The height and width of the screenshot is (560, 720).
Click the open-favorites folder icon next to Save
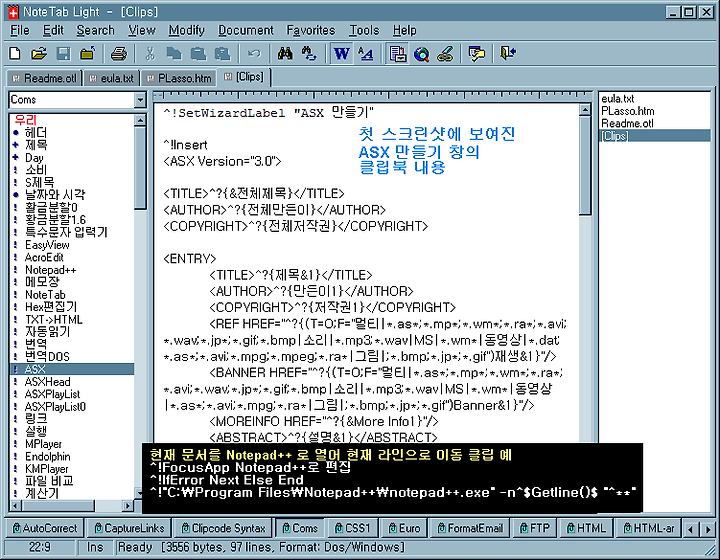(x=87, y=54)
